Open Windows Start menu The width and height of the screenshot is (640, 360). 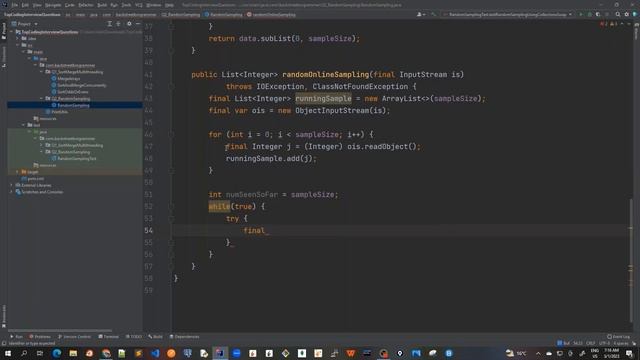(8, 353)
